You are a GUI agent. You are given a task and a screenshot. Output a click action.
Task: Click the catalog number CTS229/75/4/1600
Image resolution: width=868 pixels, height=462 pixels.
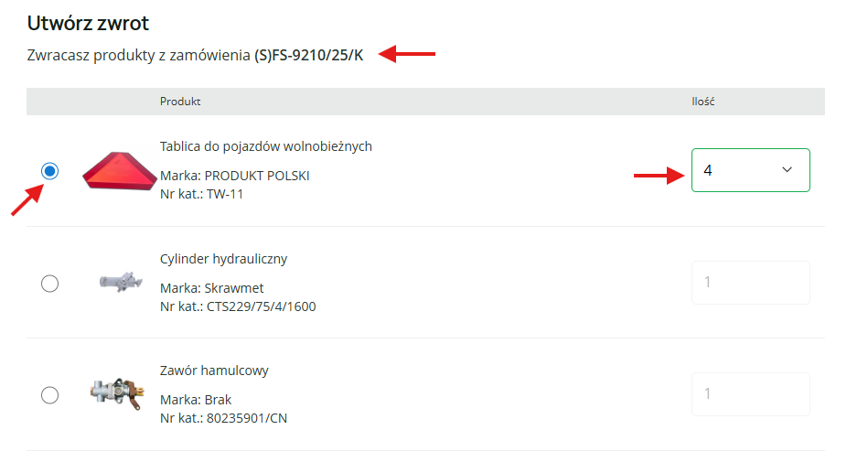point(261,306)
